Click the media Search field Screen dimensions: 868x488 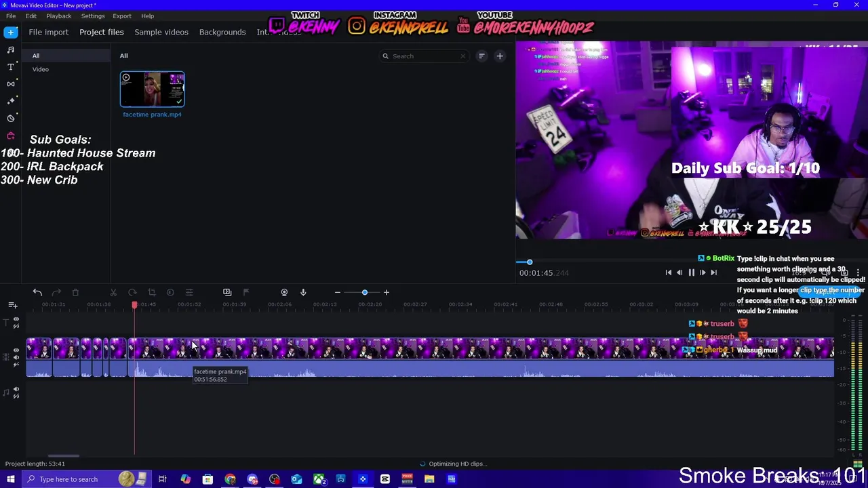(x=424, y=56)
